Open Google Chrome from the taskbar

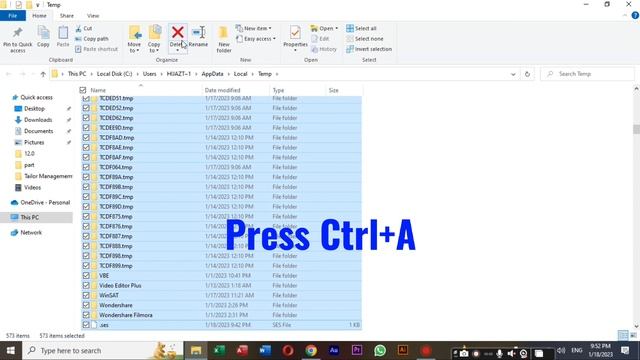[x=311, y=350]
